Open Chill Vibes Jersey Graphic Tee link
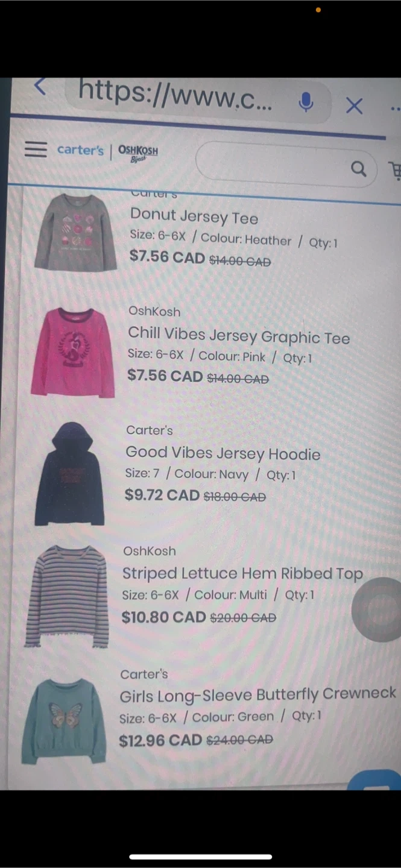Screen dimensions: 401x868 coord(239,336)
